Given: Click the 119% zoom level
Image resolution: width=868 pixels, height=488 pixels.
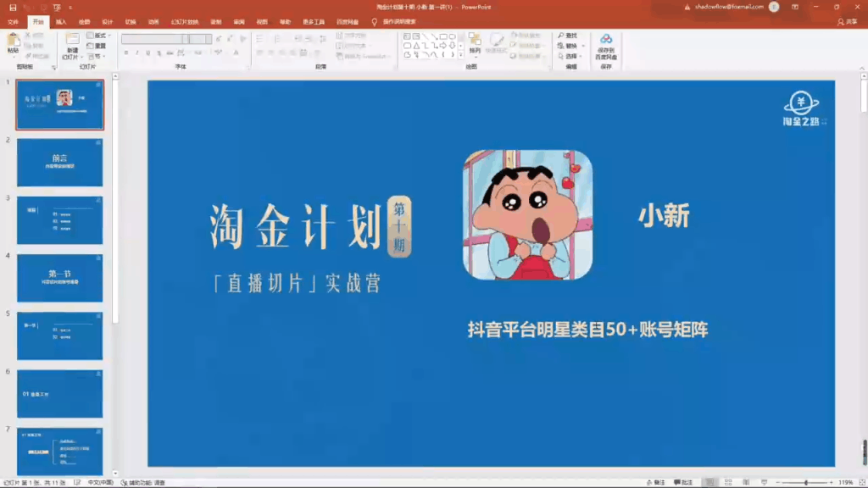Looking at the screenshot, I should (845, 482).
